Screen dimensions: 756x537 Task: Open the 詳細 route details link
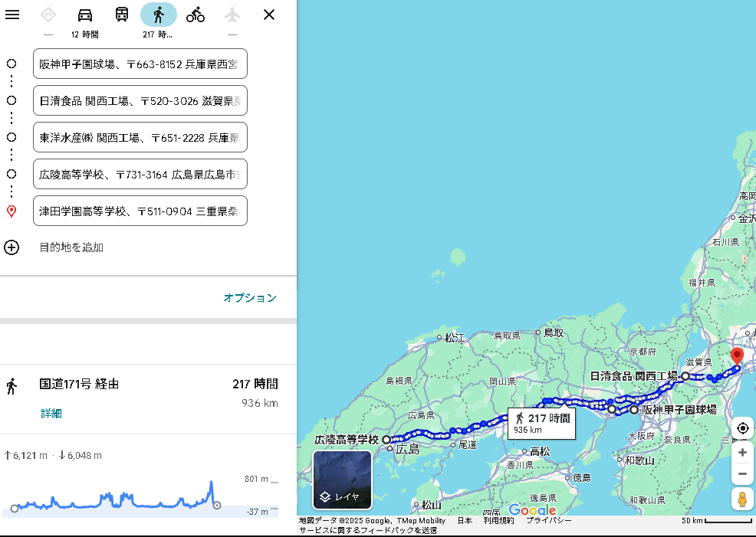51,413
